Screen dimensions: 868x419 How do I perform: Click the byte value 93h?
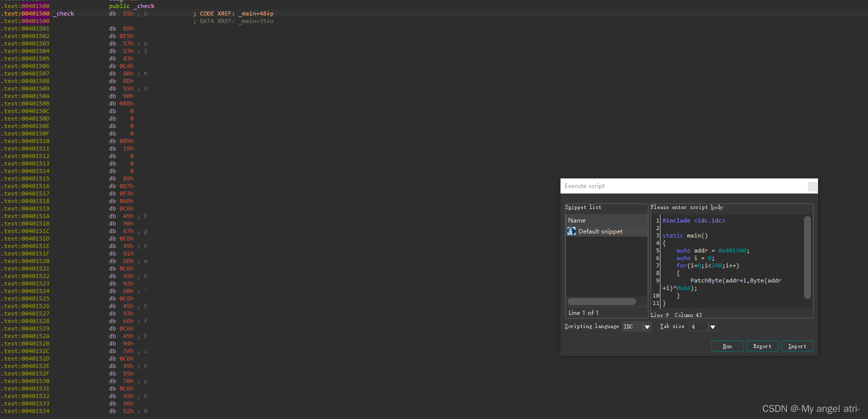point(128,313)
